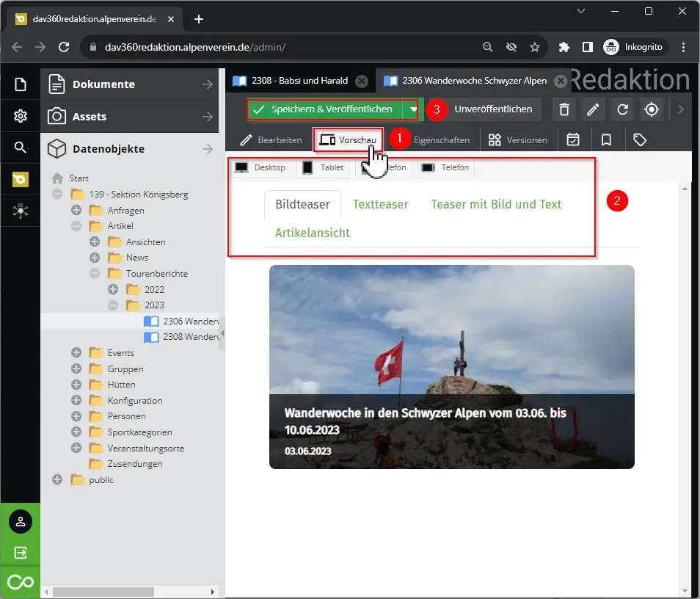Open the Eigenschaften tab

point(441,139)
